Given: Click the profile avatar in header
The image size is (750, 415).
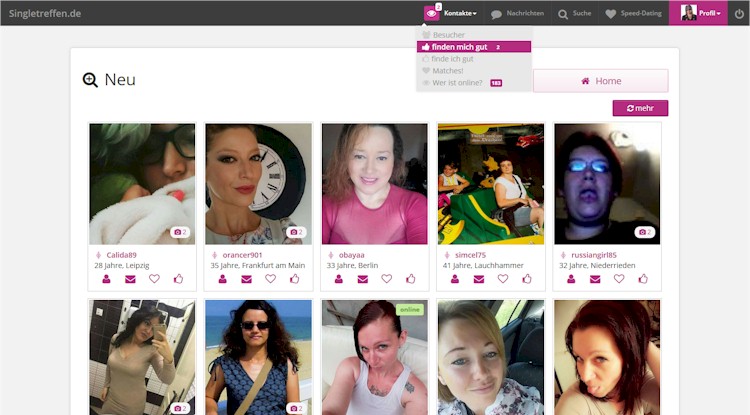Looking at the screenshot, I should click(x=688, y=13).
